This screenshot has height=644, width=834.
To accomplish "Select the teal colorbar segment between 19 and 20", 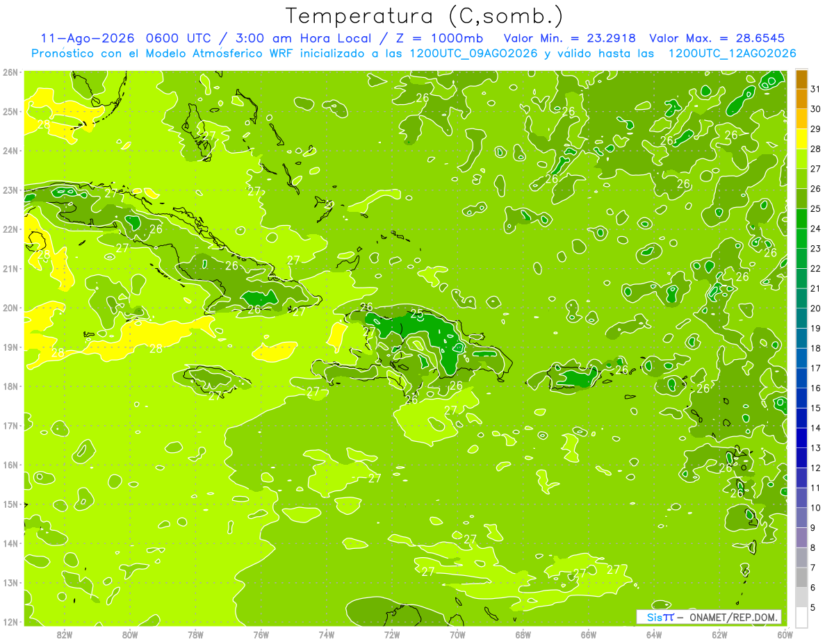I will [801, 317].
